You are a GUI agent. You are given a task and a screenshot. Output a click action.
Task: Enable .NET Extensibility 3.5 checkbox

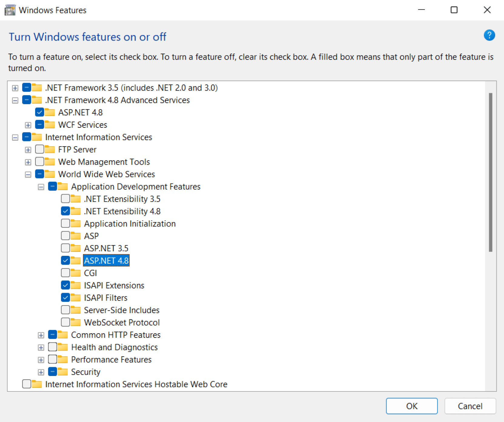[x=65, y=199]
